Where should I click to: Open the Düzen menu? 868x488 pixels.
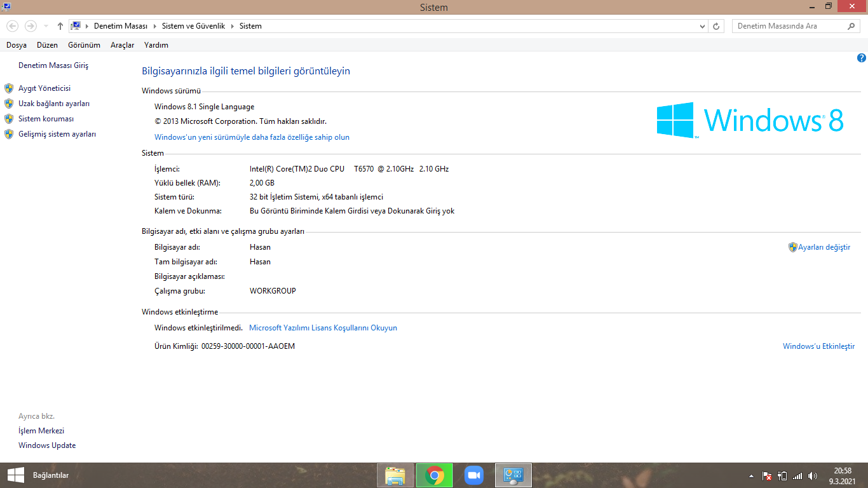click(47, 45)
